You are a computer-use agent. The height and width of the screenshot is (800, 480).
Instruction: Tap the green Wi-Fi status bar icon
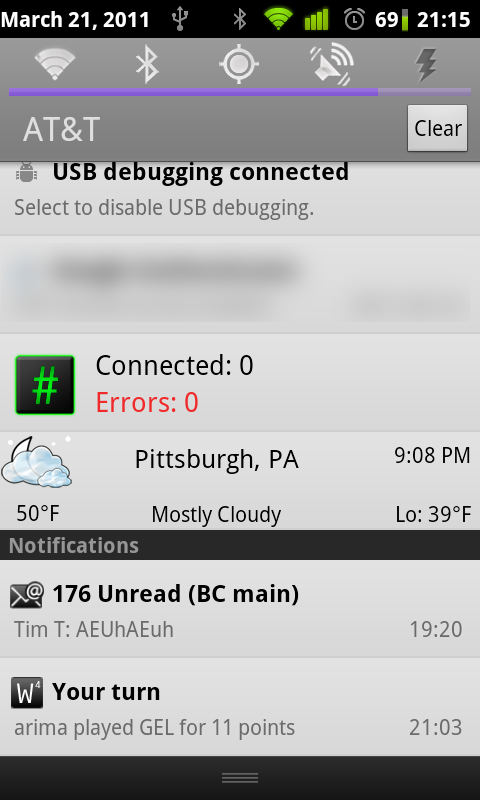click(279, 19)
